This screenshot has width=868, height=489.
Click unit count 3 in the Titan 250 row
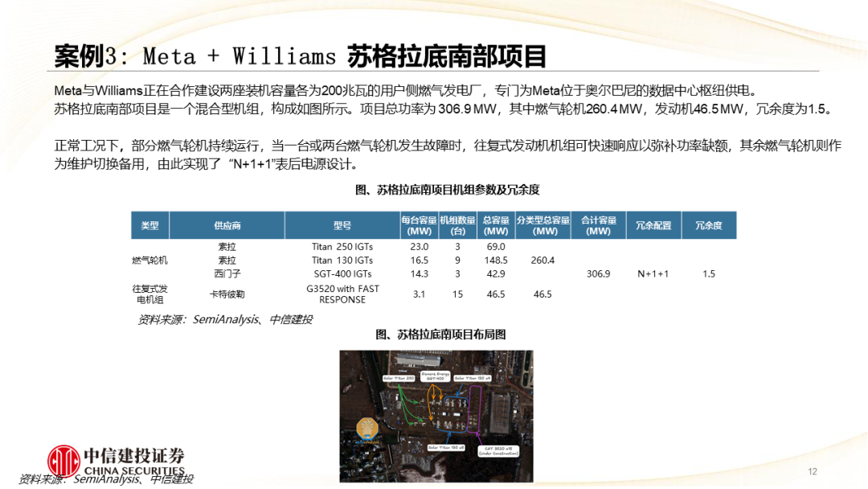pyautogui.click(x=457, y=247)
